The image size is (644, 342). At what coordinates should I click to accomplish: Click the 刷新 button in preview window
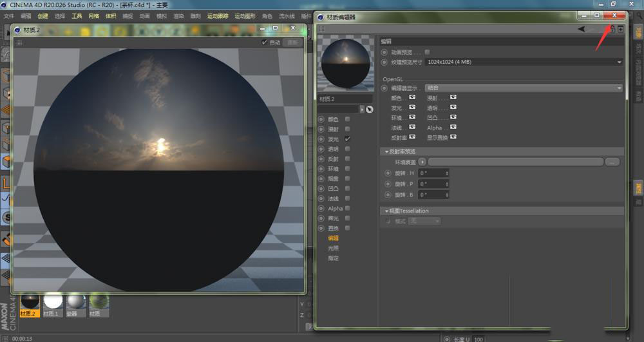(x=292, y=43)
